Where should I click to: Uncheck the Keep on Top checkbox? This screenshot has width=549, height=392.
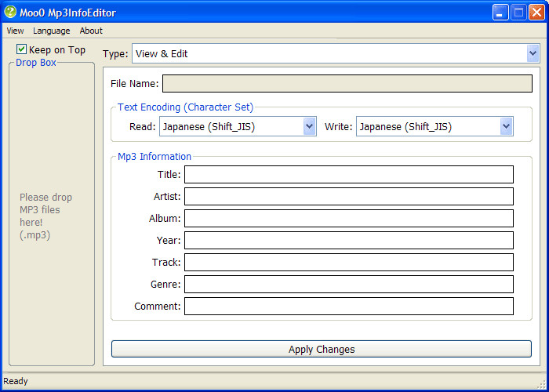pyautogui.click(x=22, y=49)
